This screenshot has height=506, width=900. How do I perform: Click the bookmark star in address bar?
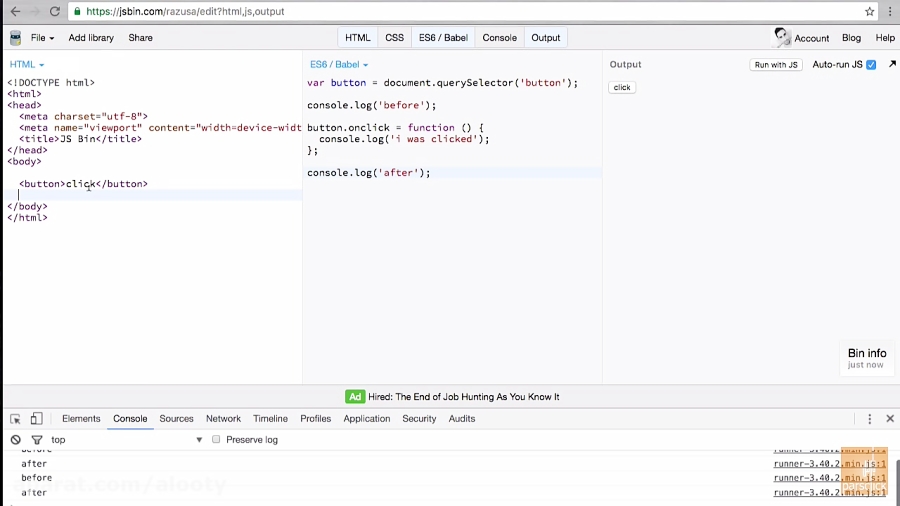pos(869,11)
